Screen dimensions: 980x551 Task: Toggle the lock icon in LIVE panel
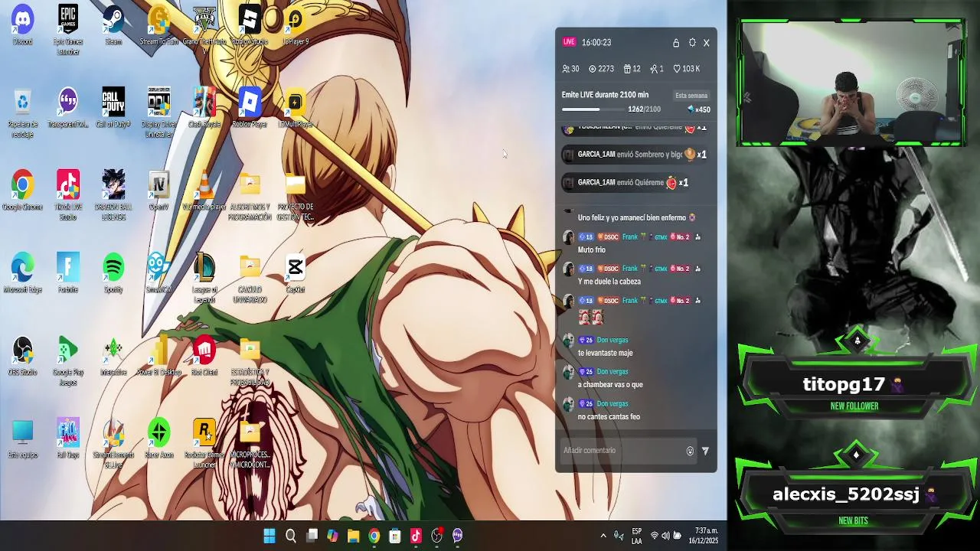click(676, 43)
